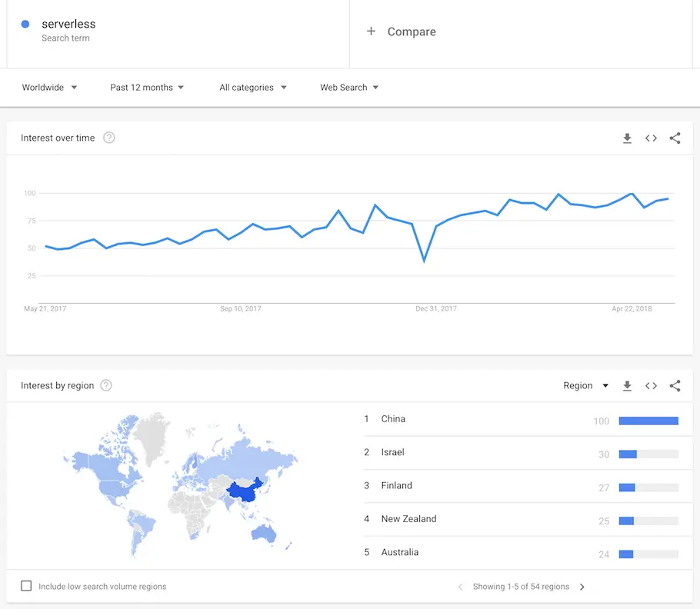
Task: Open the Interest by region help tooltip
Action: (107, 386)
